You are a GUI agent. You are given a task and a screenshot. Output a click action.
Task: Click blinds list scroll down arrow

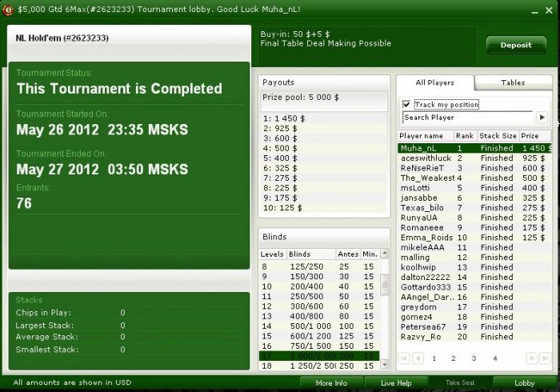(385, 365)
